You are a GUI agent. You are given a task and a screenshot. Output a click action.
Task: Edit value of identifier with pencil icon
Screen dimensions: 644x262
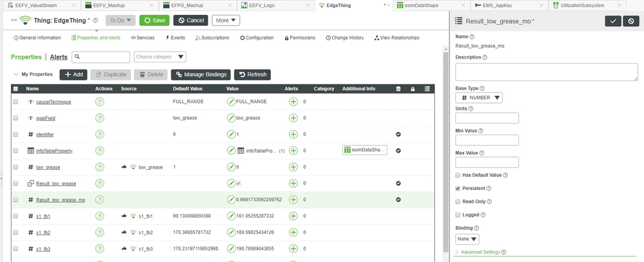click(231, 135)
